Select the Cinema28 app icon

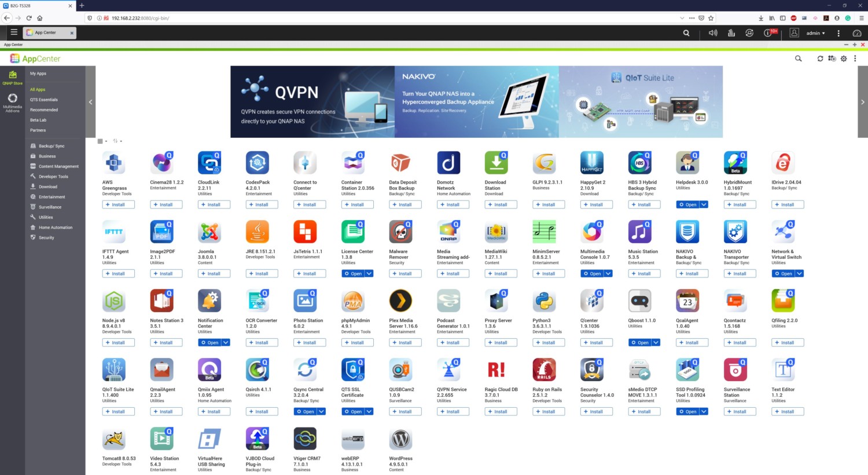point(161,163)
